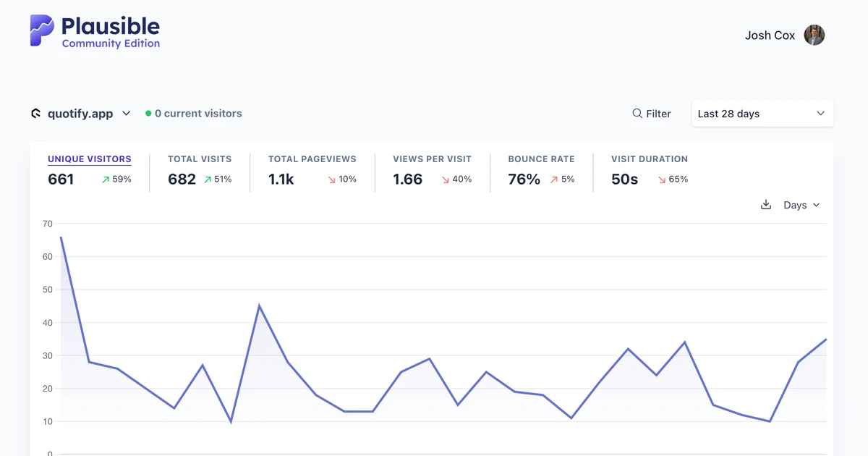Click the 50s visit duration value
Image resolution: width=868 pixels, height=456 pixels.
[x=624, y=180]
